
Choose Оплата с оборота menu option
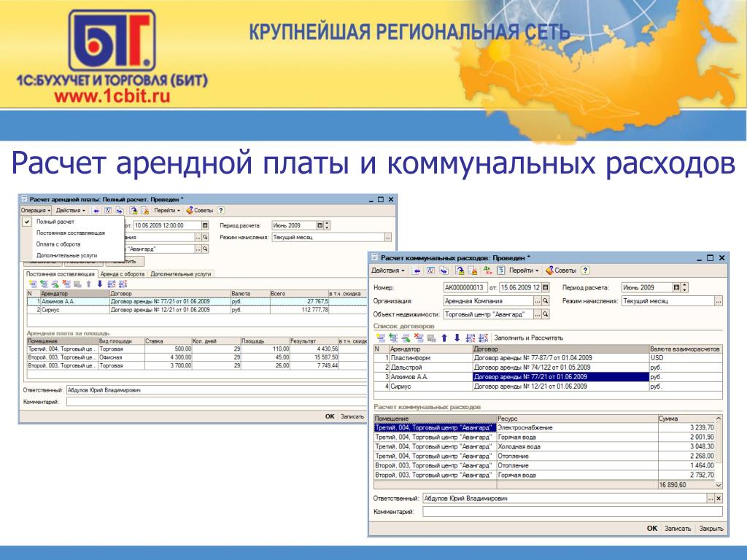coord(58,244)
